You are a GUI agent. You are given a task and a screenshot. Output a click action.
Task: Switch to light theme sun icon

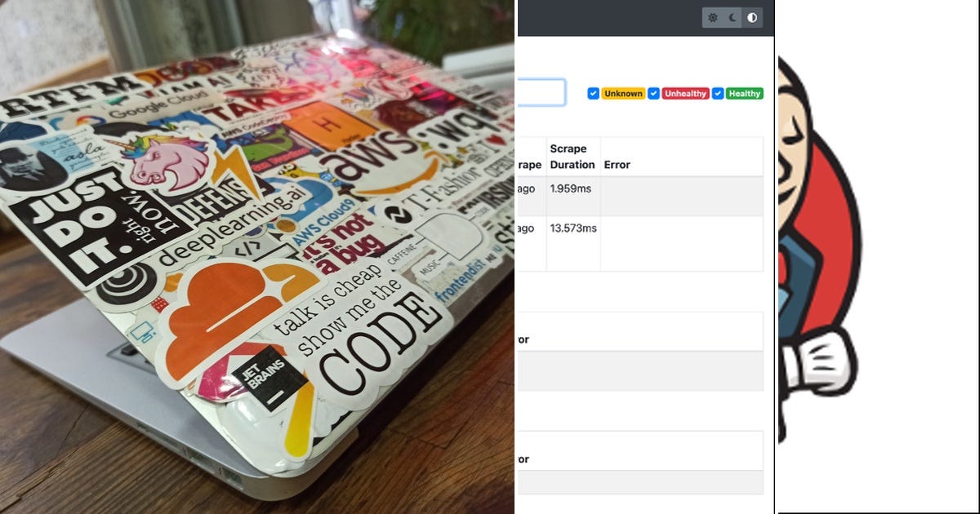click(713, 17)
